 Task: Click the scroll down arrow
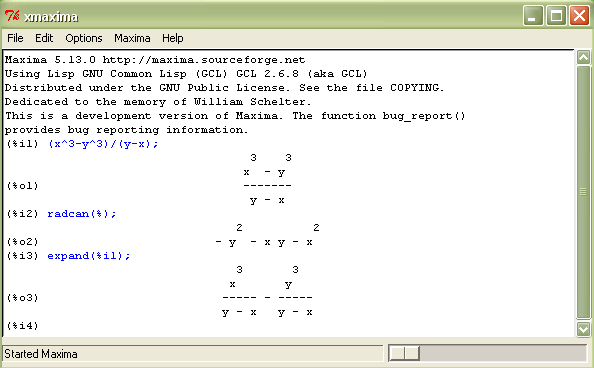click(583, 329)
